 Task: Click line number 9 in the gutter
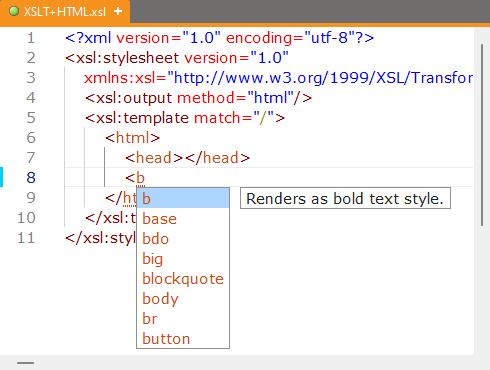click(31, 198)
